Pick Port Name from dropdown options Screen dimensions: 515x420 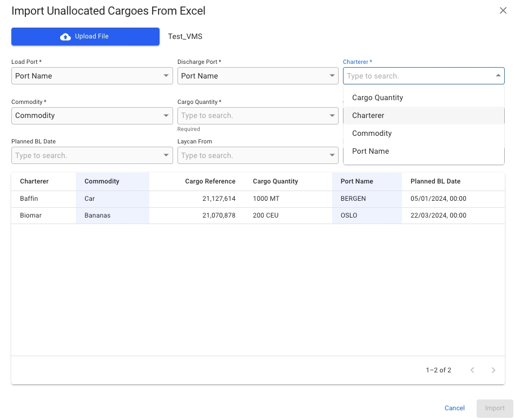pyautogui.click(x=371, y=151)
